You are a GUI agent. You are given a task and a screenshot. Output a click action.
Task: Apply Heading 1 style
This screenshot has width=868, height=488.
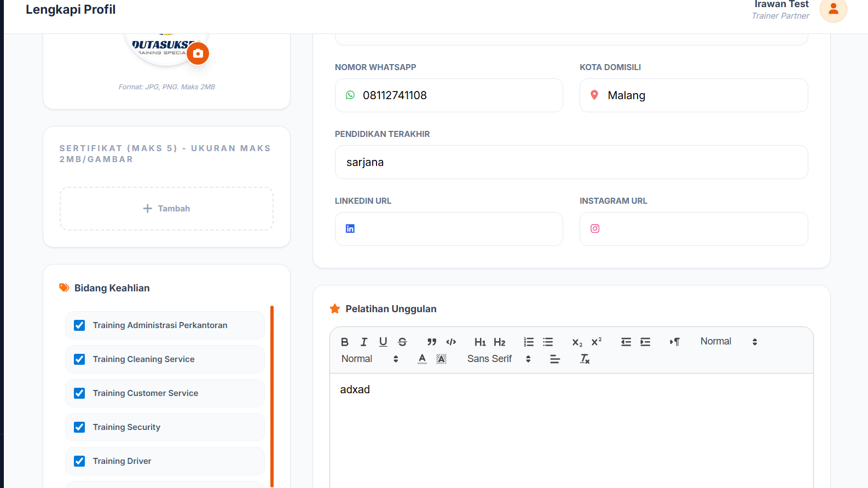coord(480,342)
